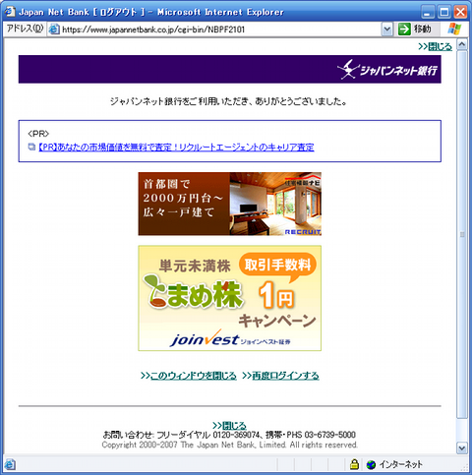473x476 pixels.
Task: Click the vertical scrollbar thumb
Action: click(462, 234)
